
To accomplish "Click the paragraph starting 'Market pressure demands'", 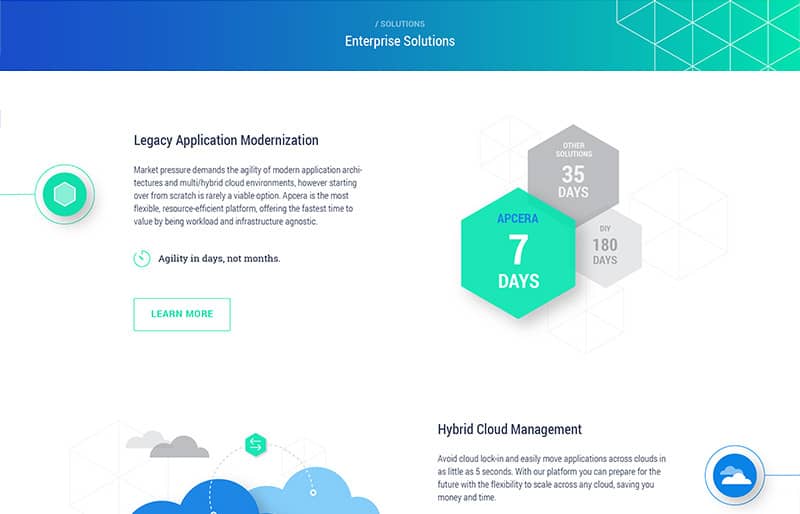I will (x=248, y=195).
